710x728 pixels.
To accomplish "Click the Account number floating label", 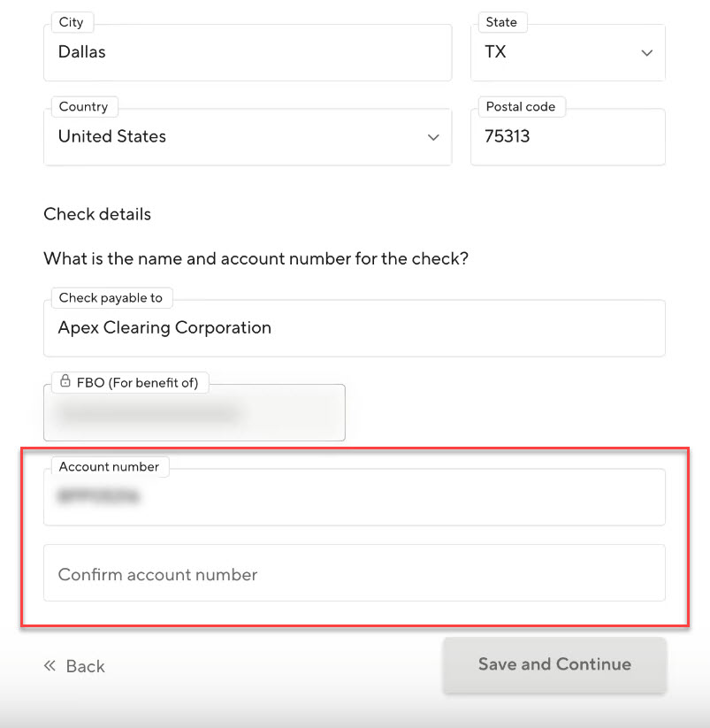I will coord(109,466).
